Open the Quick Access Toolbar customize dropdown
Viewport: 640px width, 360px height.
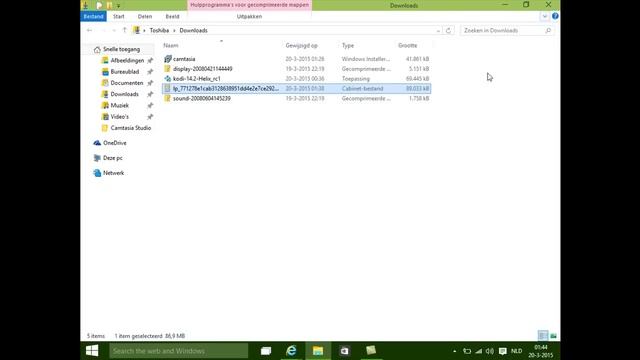pyautogui.click(x=118, y=6)
